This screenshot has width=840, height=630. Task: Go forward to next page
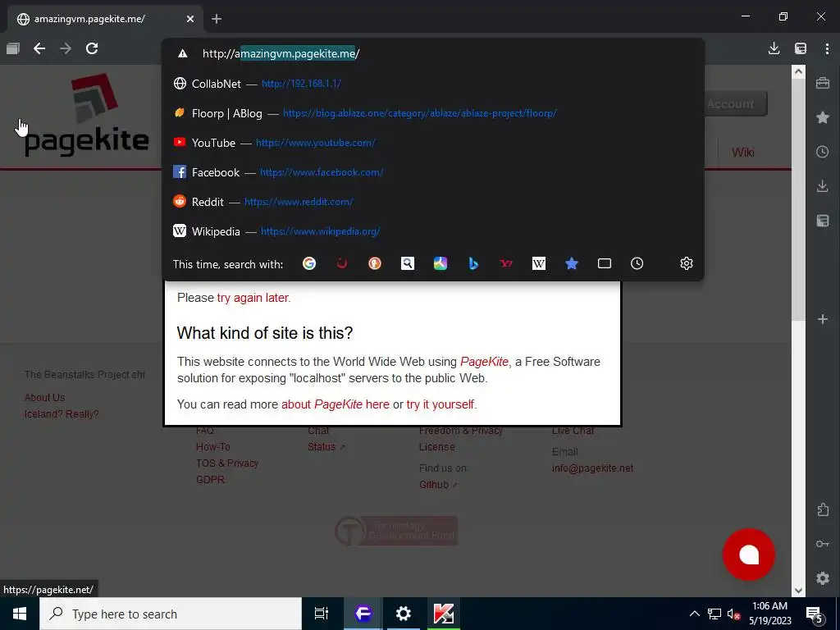66,48
